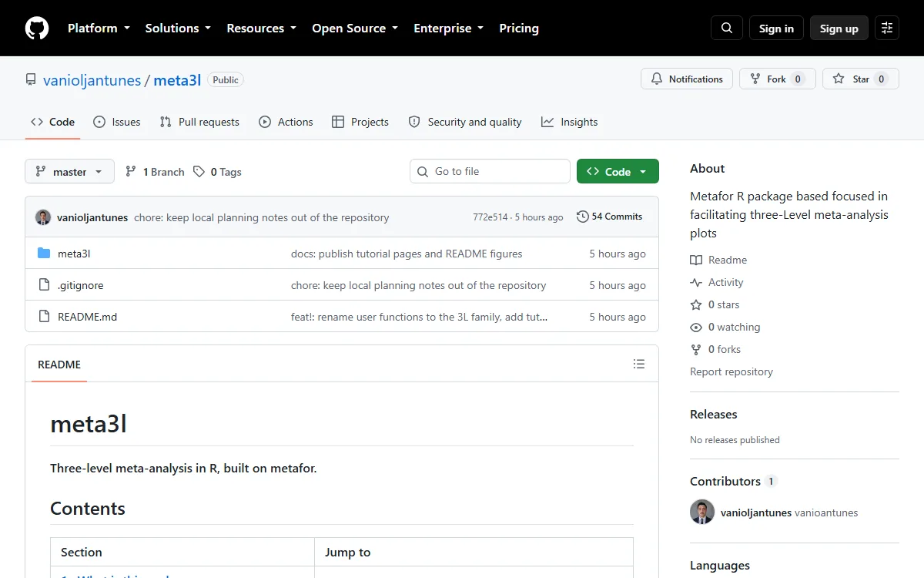The image size is (924, 578).
Task: Switch to the Code tab
Action: click(52, 122)
